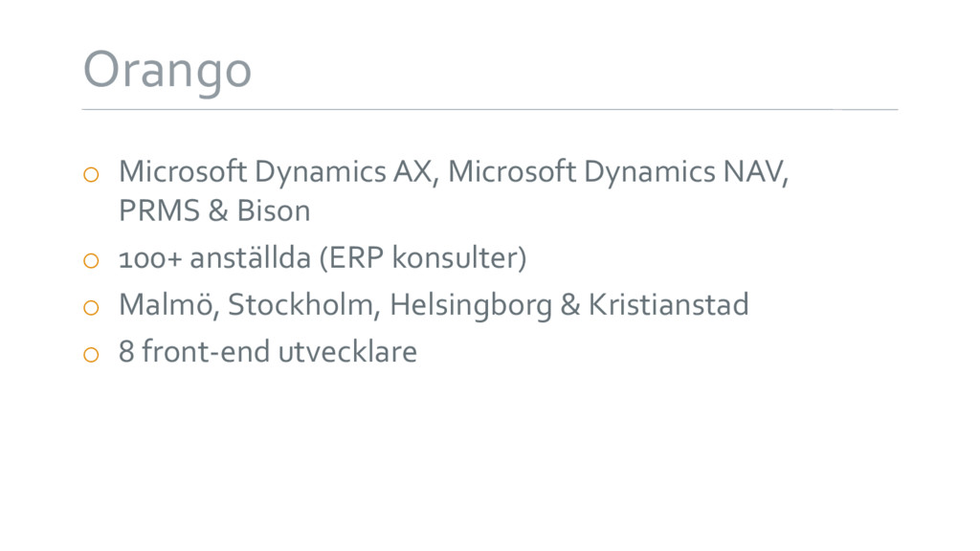The image size is (980, 551).
Task: Click the word "utvecklare"
Action: [x=347, y=352]
